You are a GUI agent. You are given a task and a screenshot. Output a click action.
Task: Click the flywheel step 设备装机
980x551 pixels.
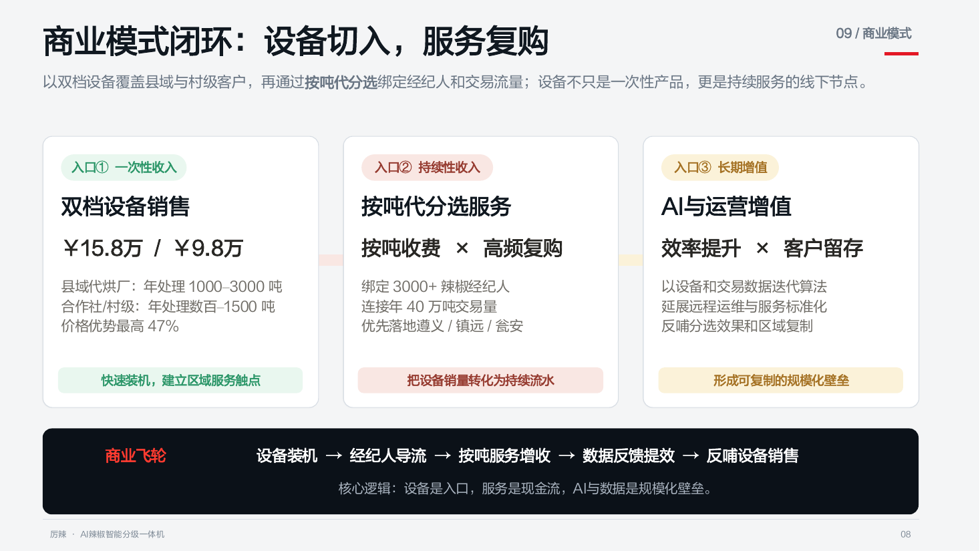coord(287,456)
